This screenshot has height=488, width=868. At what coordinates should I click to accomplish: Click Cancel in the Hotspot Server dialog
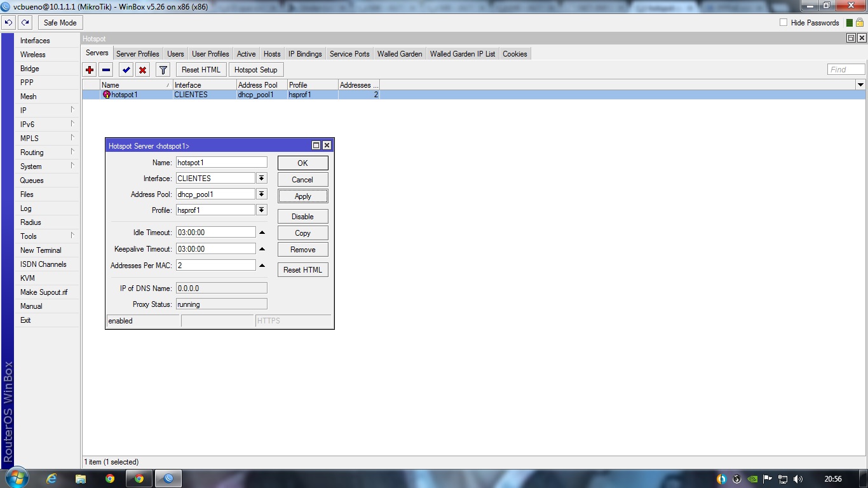(x=302, y=180)
